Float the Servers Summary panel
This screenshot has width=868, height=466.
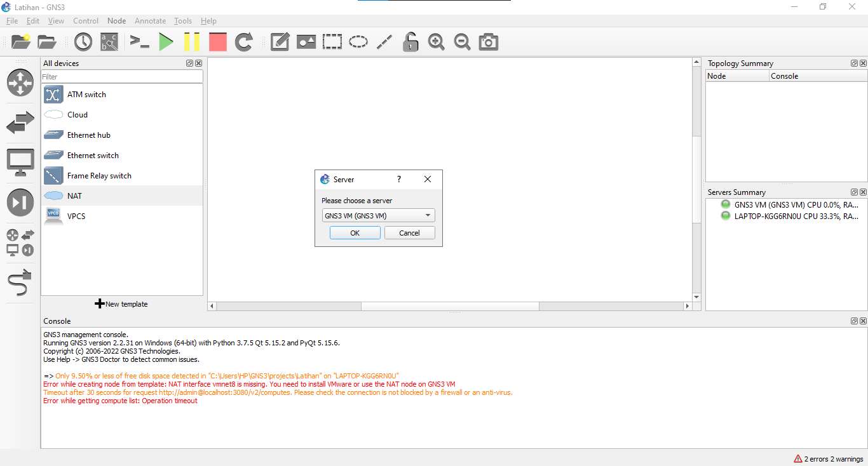point(854,192)
